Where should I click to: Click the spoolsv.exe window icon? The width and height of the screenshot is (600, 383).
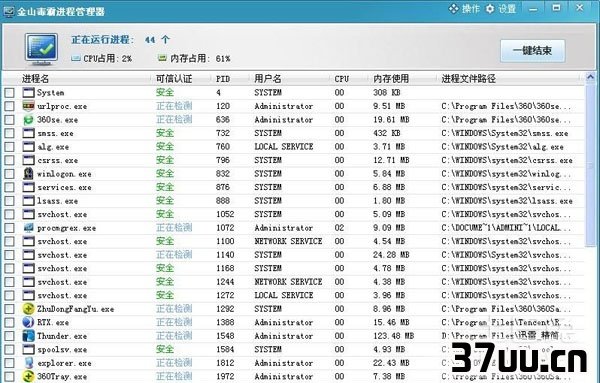(x=28, y=349)
